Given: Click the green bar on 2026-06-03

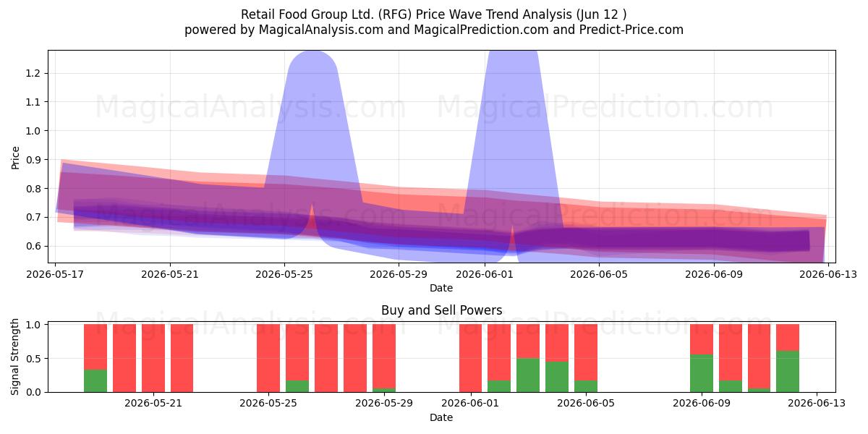Looking at the screenshot, I should 528,375.
